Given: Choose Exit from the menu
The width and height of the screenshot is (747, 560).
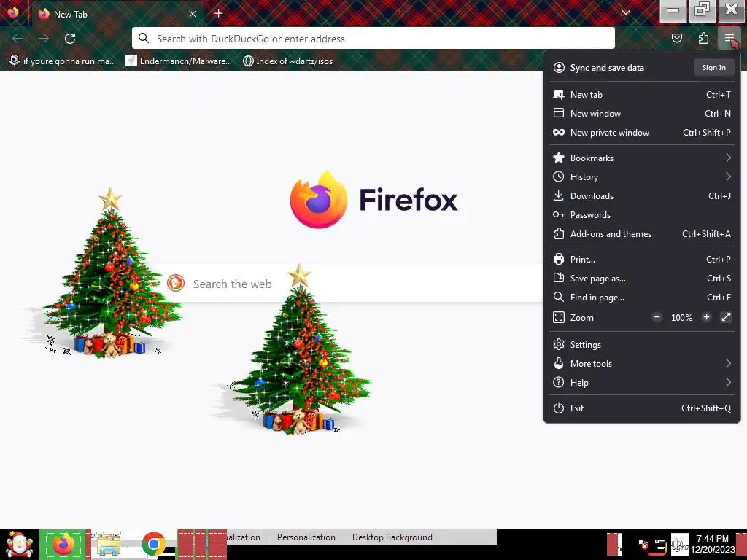Looking at the screenshot, I should point(642,408).
